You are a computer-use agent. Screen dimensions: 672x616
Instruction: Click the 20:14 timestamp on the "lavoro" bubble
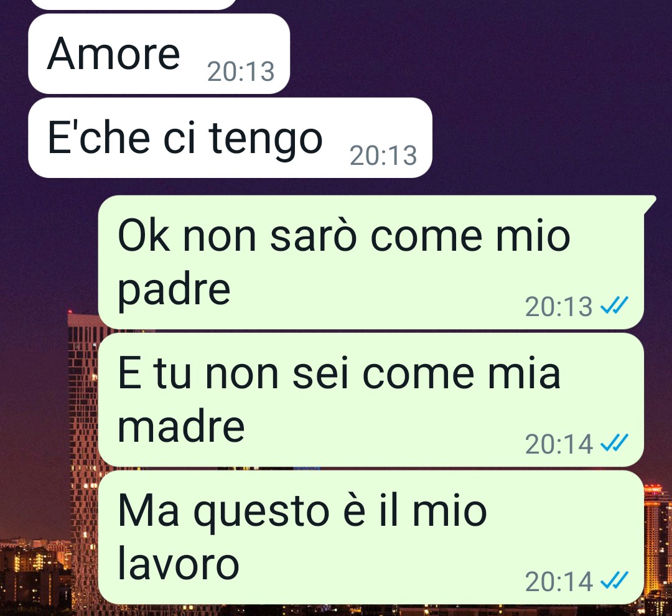tap(559, 582)
